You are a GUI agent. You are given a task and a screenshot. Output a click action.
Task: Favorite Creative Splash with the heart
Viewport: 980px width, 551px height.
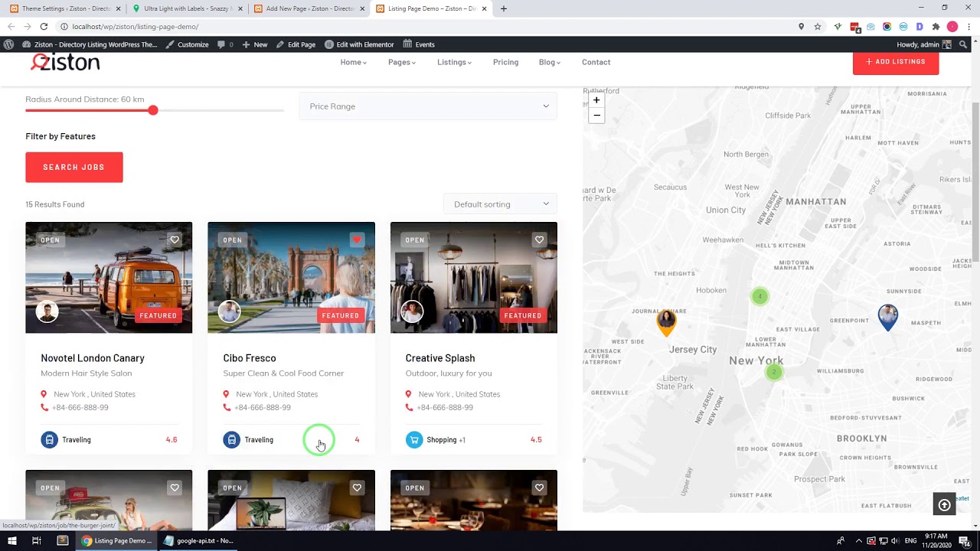539,240
